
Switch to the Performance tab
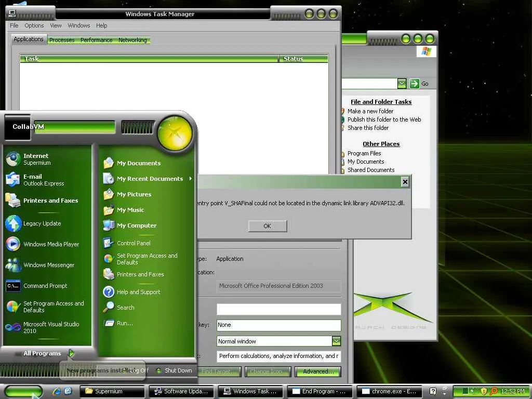(96, 40)
